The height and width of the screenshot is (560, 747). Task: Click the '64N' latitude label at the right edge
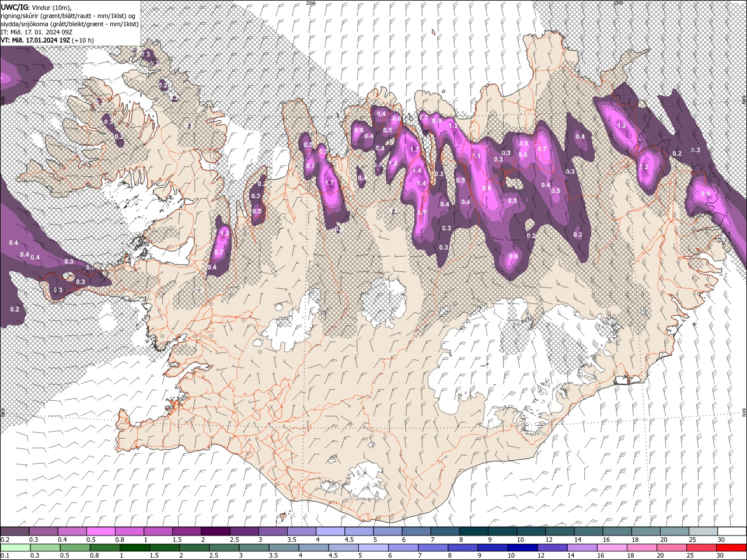pos(744,412)
